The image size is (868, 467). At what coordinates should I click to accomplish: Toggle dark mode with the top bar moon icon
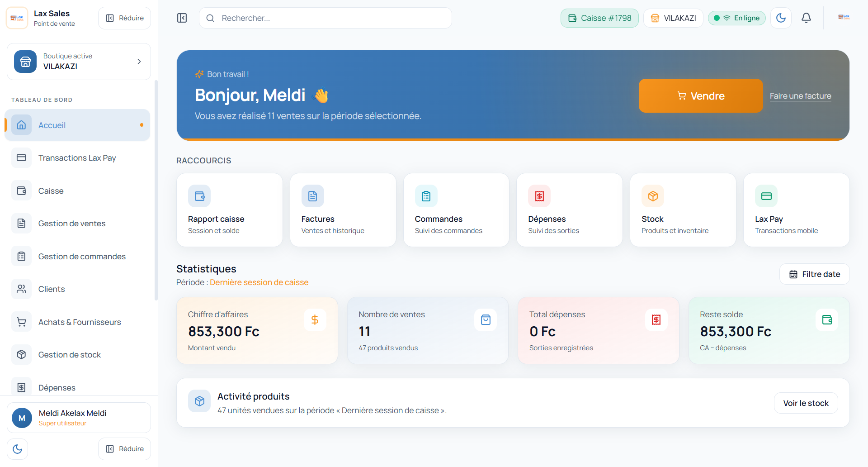[781, 18]
